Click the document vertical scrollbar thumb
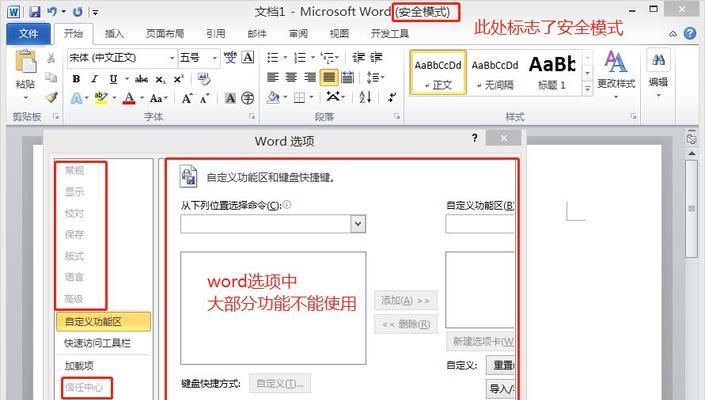Screen dimensions: 705x400 click(692, 208)
